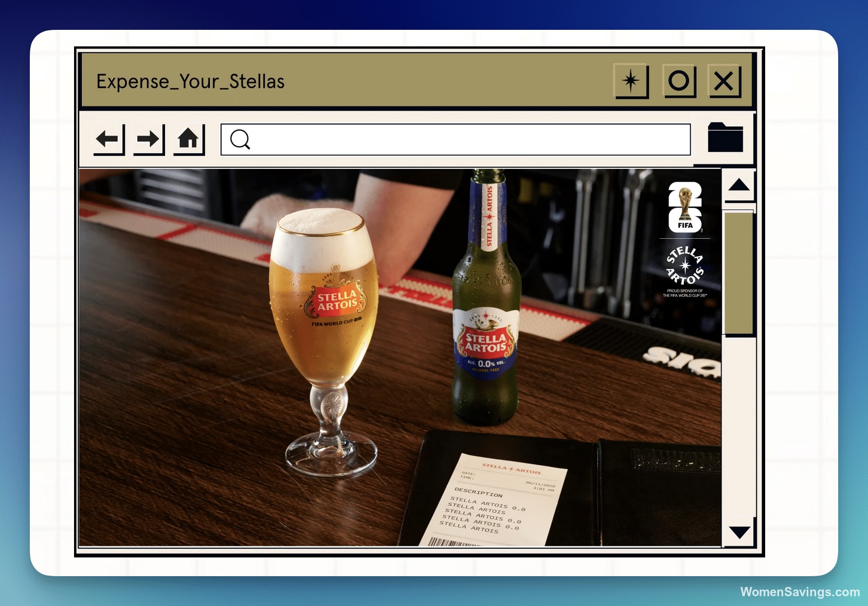868x606 pixels.
Task: Click the star button in title bar
Action: pyautogui.click(x=631, y=81)
